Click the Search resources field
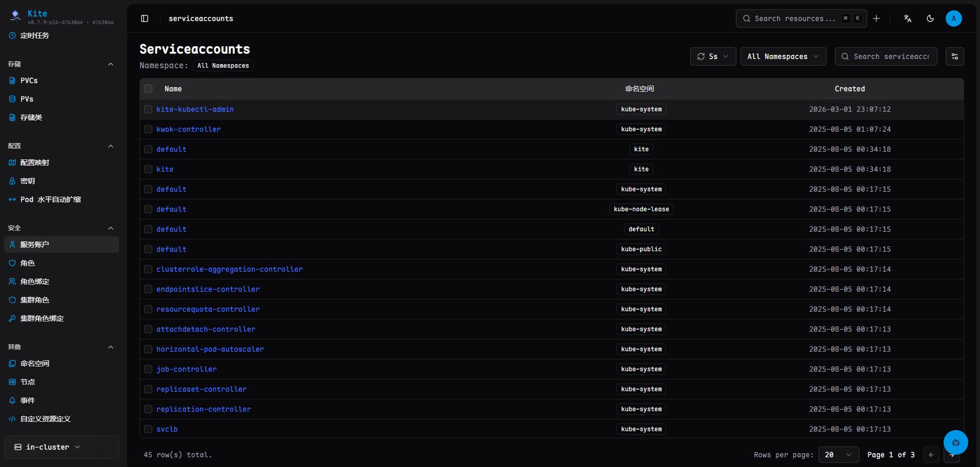Viewport: 980px width, 467px height. 801,18
